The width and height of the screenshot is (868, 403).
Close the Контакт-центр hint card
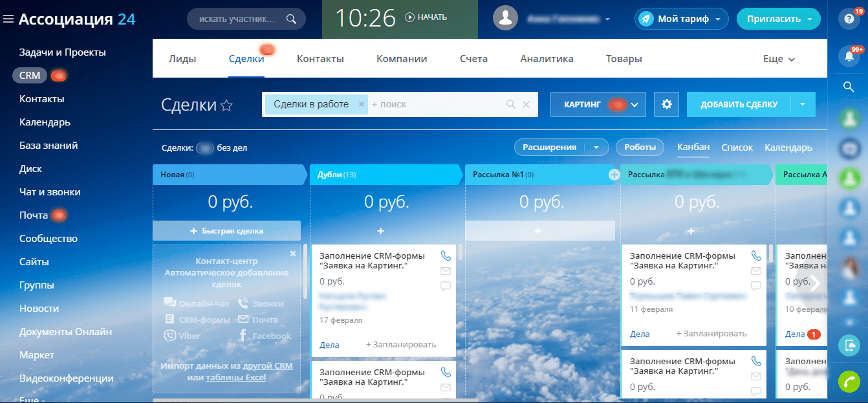tap(293, 254)
